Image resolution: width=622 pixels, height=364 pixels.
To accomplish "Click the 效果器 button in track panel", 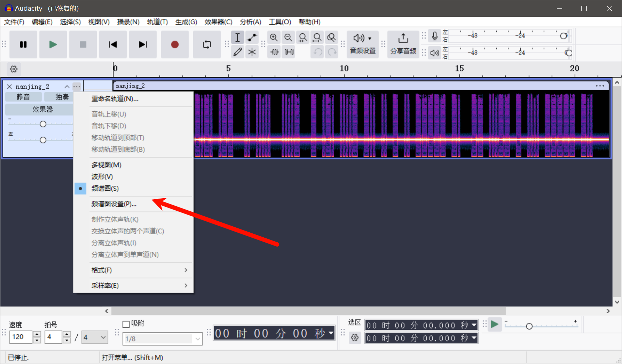I will (x=42, y=109).
